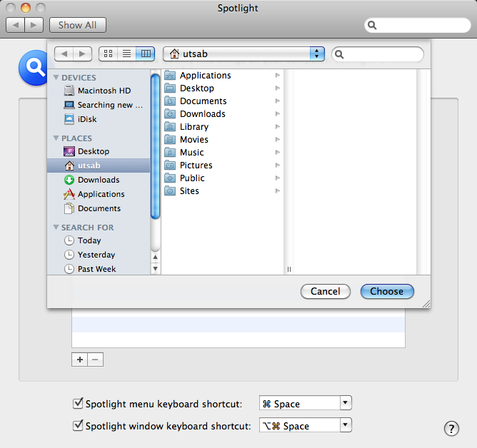This screenshot has height=448, width=477.
Task: Select the Past Week saved search
Action: [99, 269]
